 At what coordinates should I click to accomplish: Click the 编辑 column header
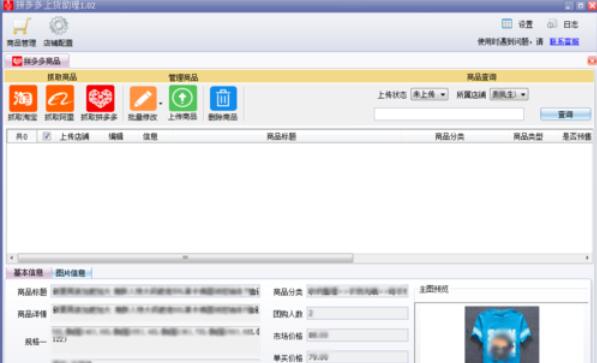(116, 136)
